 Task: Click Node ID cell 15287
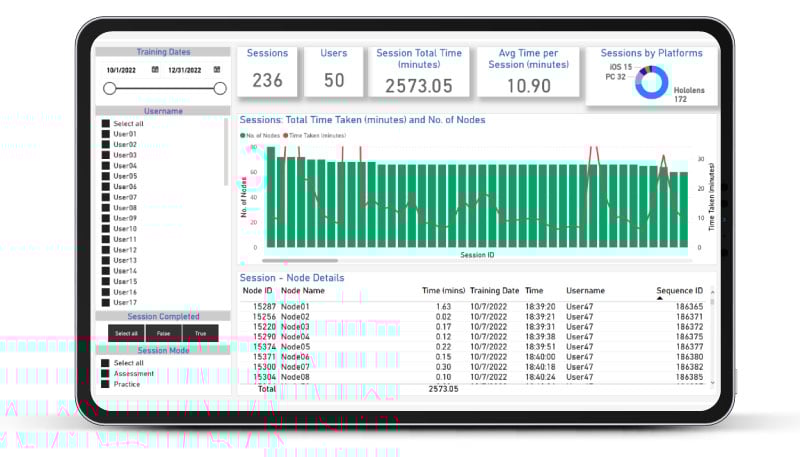coord(264,307)
